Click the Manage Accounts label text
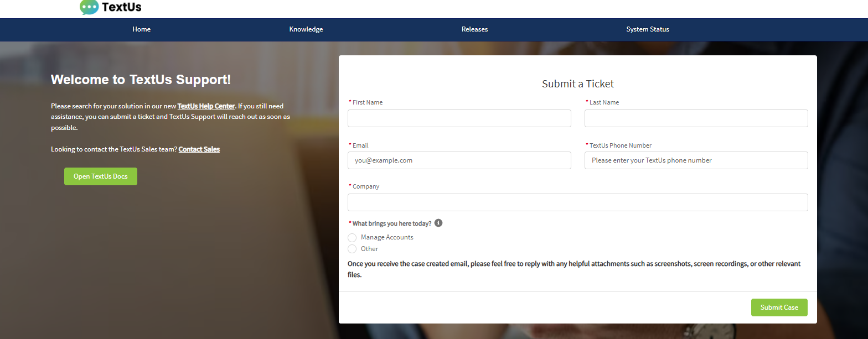 [387, 237]
